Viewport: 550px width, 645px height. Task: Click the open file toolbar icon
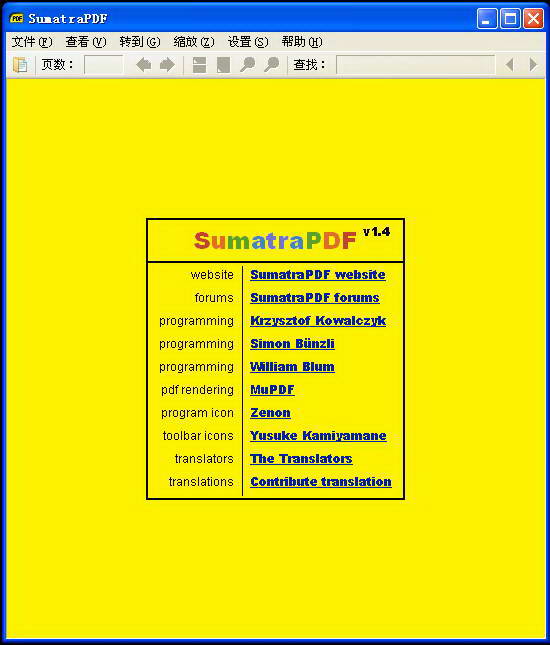click(x=20, y=65)
